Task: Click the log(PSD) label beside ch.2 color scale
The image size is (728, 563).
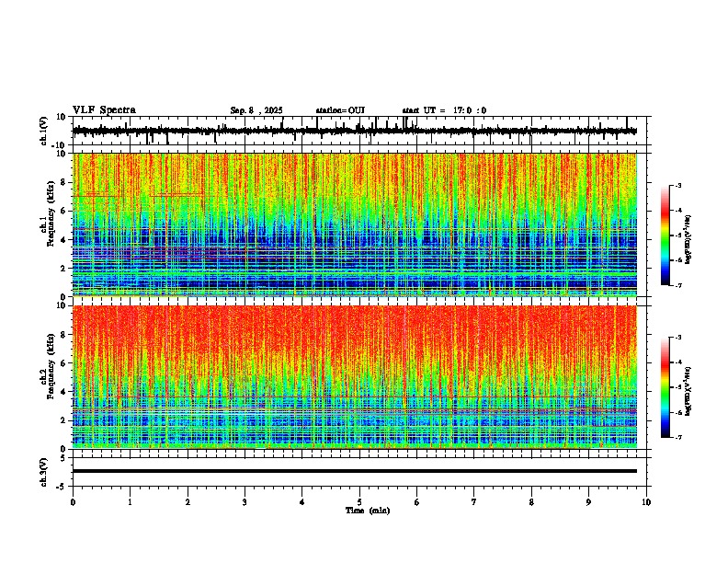Action: tap(688, 391)
